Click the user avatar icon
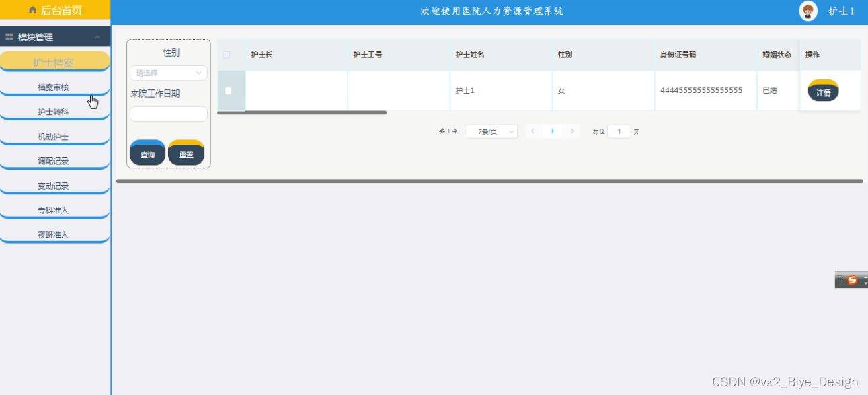 coord(807,11)
